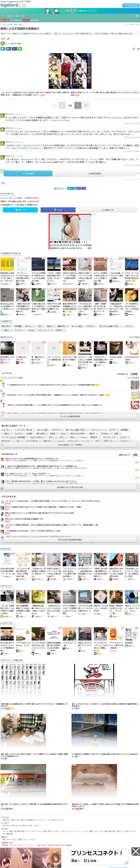Open comment 日本だとピカチュウさんがまだ男女関わりない
140x868 pixels.
pyautogui.click(x=31, y=459)
